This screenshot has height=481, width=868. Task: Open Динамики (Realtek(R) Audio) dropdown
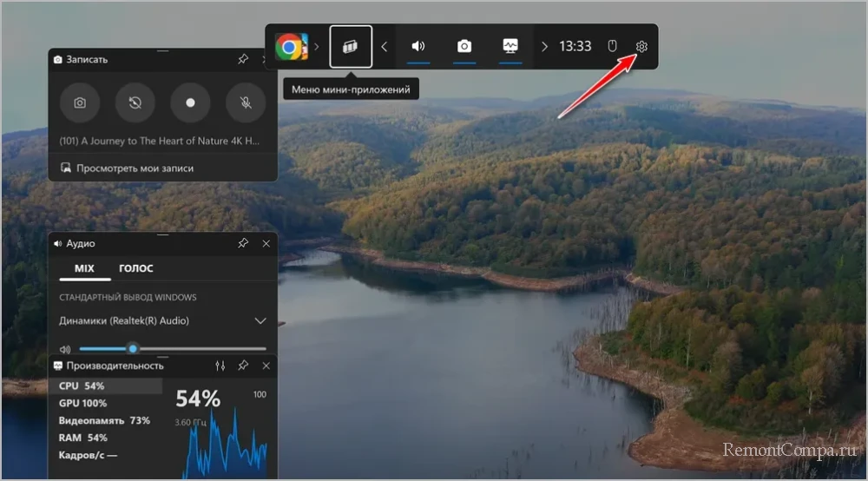point(163,320)
